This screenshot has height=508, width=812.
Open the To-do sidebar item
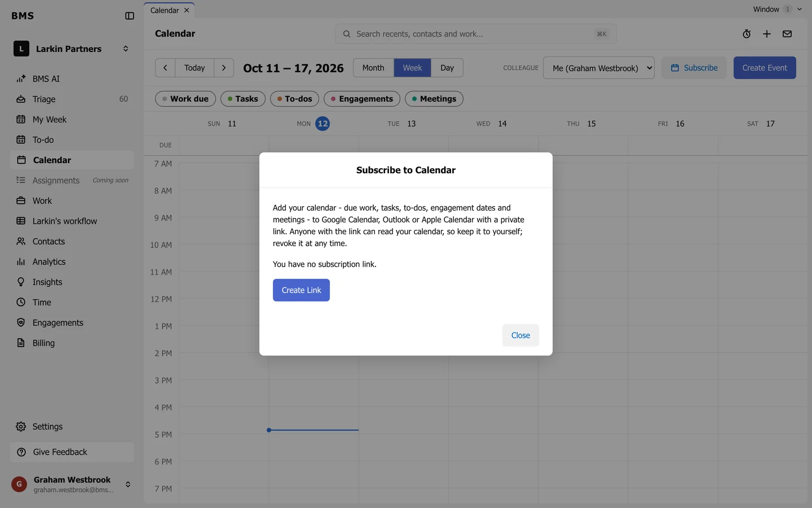[x=72, y=140]
